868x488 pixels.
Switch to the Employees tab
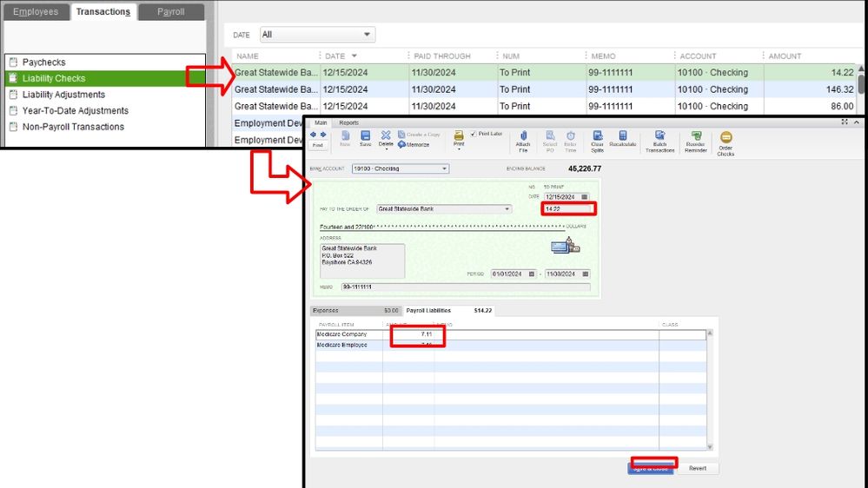coord(36,11)
